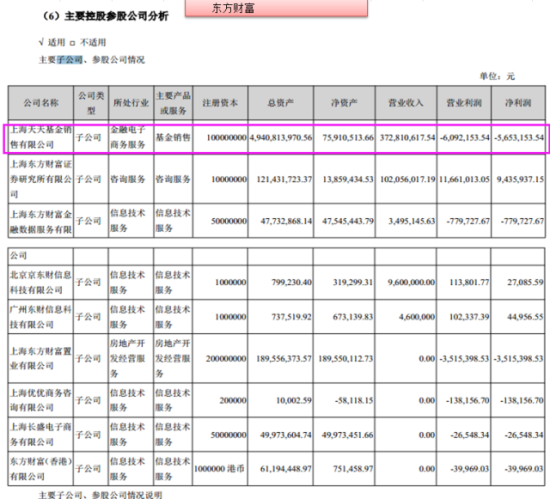Click the 单位：元 unit label

point(497,76)
